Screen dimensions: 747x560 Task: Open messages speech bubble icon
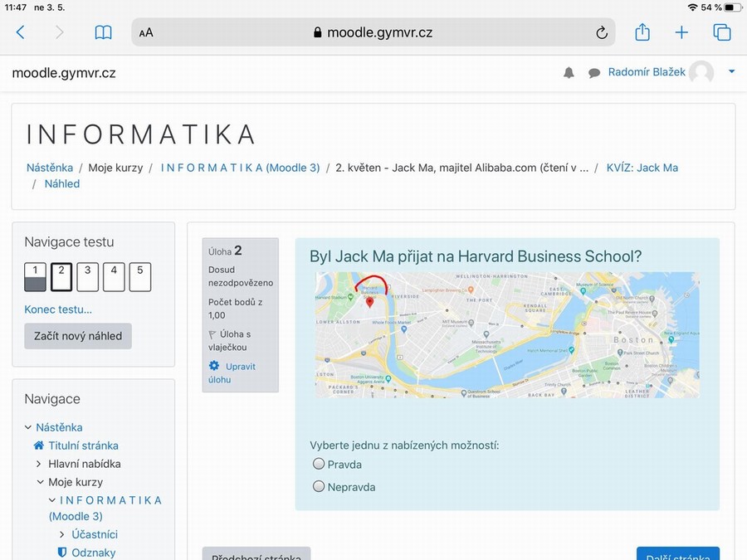point(593,73)
